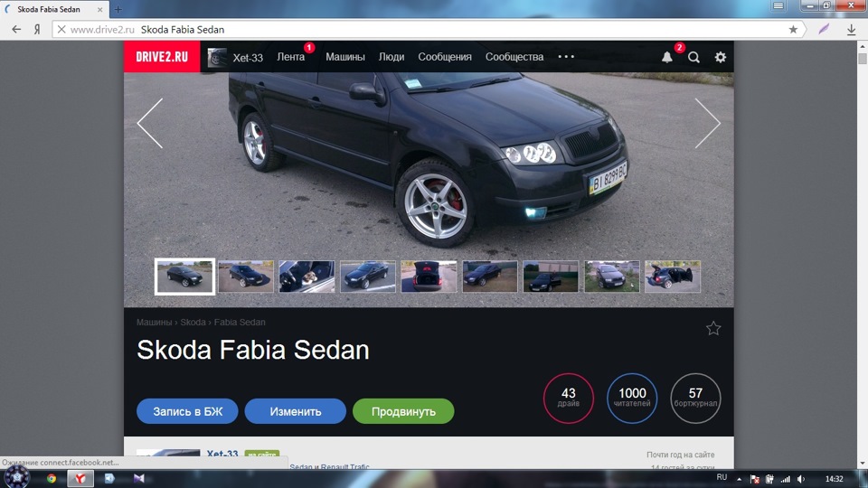Open the 57 бортжурнал counter
Image resolution: width=868 pixels, height=488 pixels.
695,399
